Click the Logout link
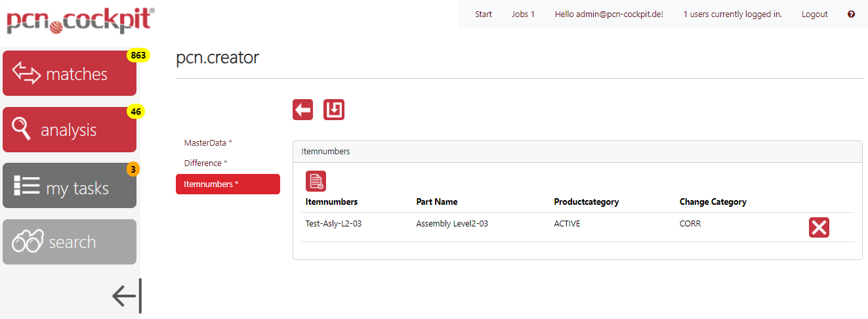The width and height of the screenshot is (868, 319). click(x=814, y=14)
